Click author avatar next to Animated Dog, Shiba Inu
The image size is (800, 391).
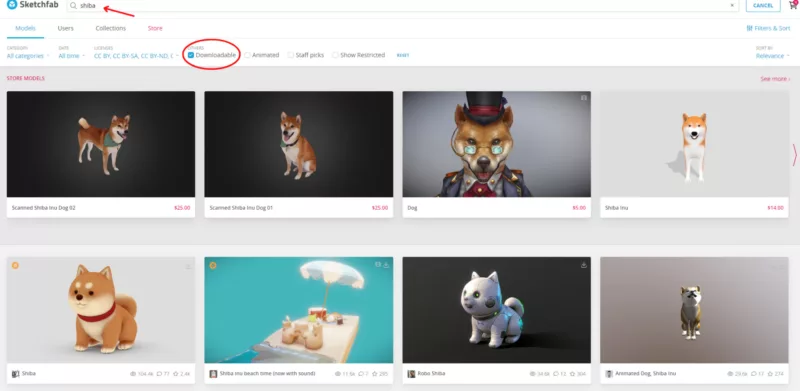point(609,374)
